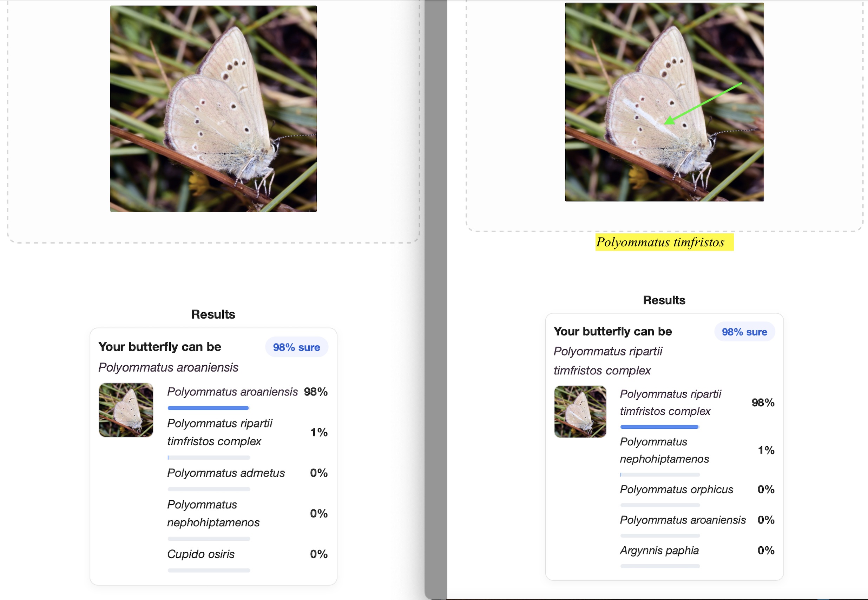868x600 pixels.
Task: Select the Polyommatus orphicus result
Action: [x=676, y=489]
